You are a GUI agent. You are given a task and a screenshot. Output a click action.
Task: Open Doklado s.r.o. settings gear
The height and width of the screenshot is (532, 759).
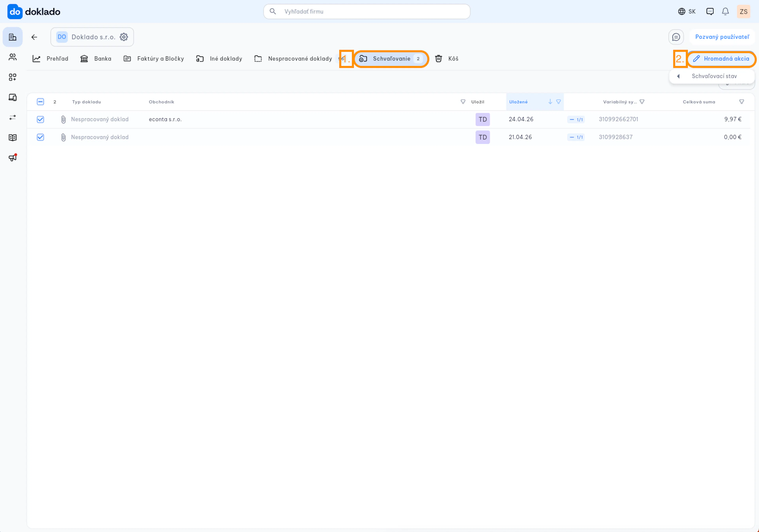coord(124,37)
